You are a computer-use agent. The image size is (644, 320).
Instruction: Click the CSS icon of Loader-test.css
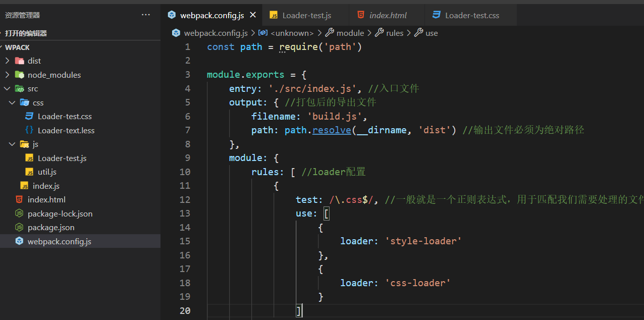29,116
